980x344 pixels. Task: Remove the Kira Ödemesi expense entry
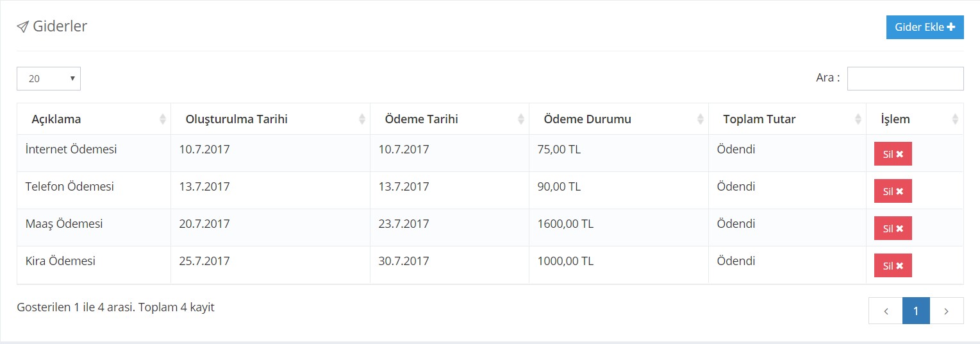(x=893, y=266)
